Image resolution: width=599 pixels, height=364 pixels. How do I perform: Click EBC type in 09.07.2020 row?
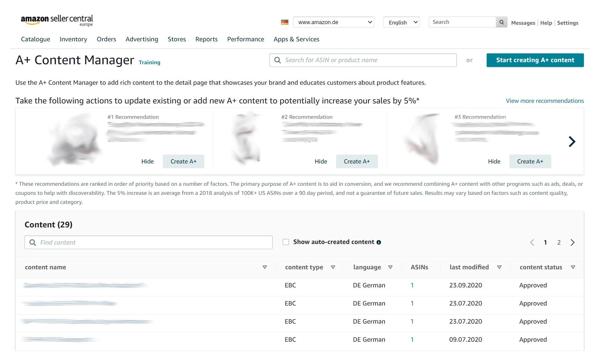point(290,340)
